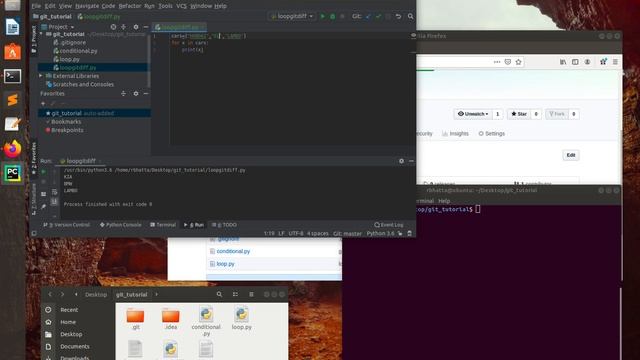
Task: Search in the file manager window
Action: tap(219, 294)
